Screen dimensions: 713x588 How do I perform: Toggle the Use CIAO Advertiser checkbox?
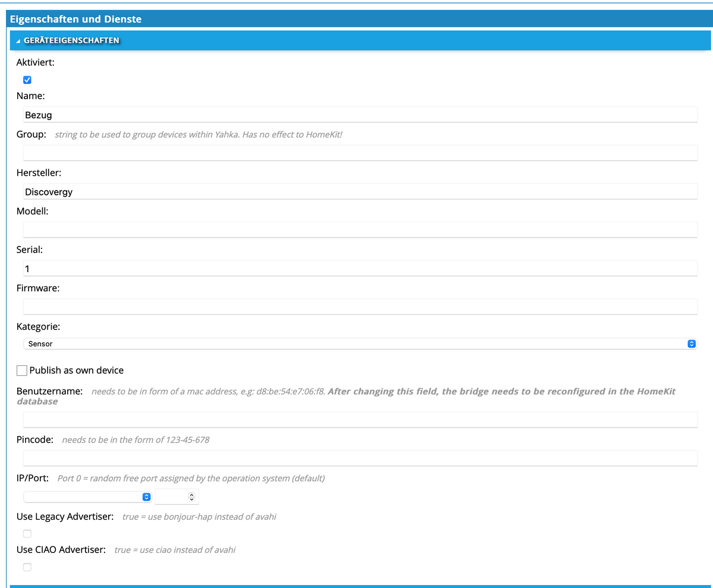coord(27,567)
